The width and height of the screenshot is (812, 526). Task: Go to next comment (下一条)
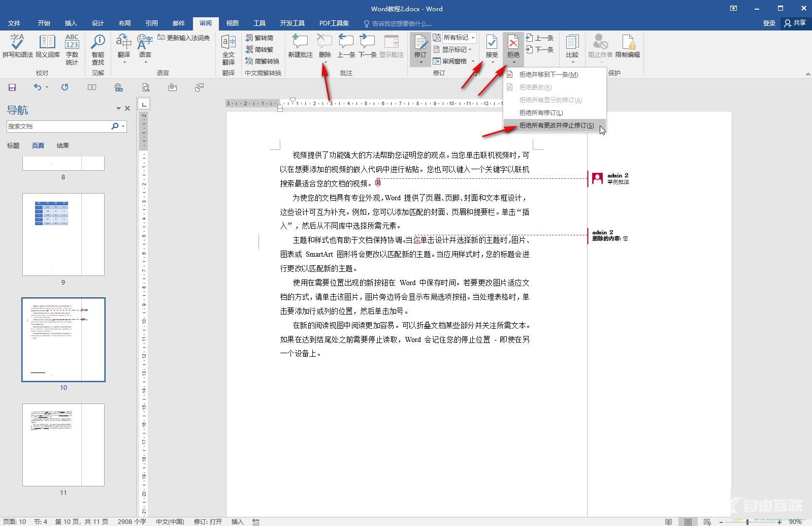point(367,46)
